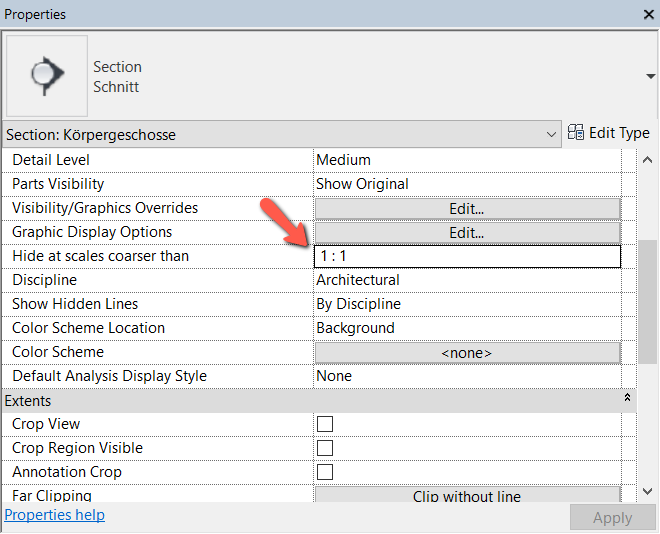Open the Properties help link
This screenshot has height=534, width=660.
point(55,515)
